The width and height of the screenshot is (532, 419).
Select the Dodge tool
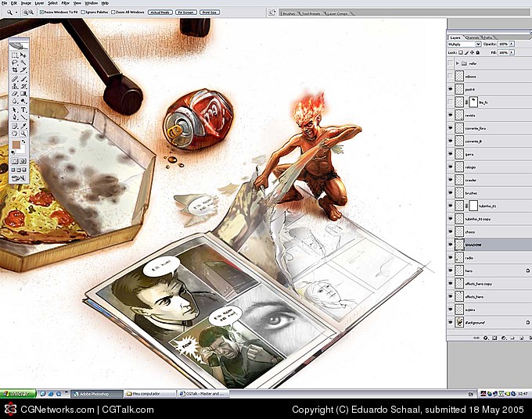click(23, 101)
